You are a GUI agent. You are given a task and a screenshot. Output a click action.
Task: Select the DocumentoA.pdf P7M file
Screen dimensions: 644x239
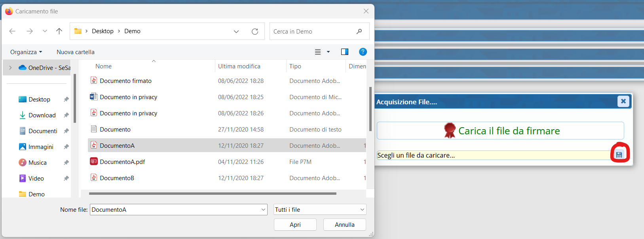click(122, 162)
